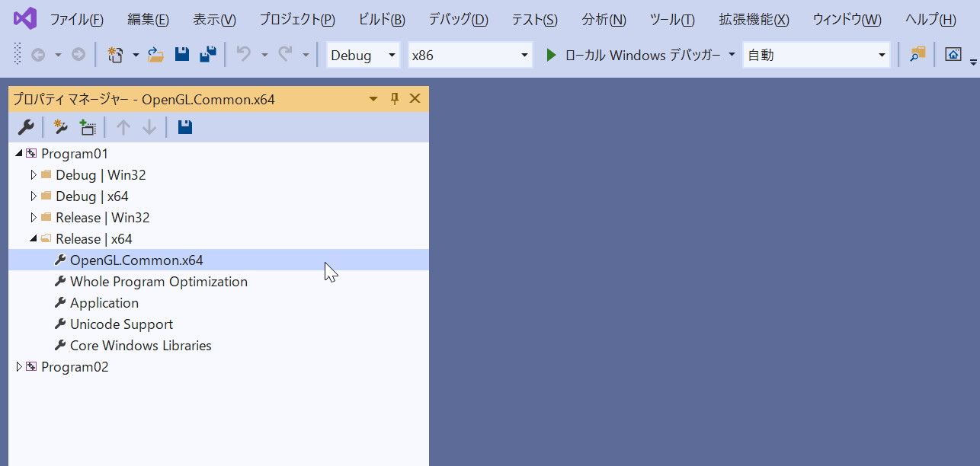The height and width of the screenshot is (466, 980).
Task: Expand the Program02 project node
Action: [x=19, y=367]
